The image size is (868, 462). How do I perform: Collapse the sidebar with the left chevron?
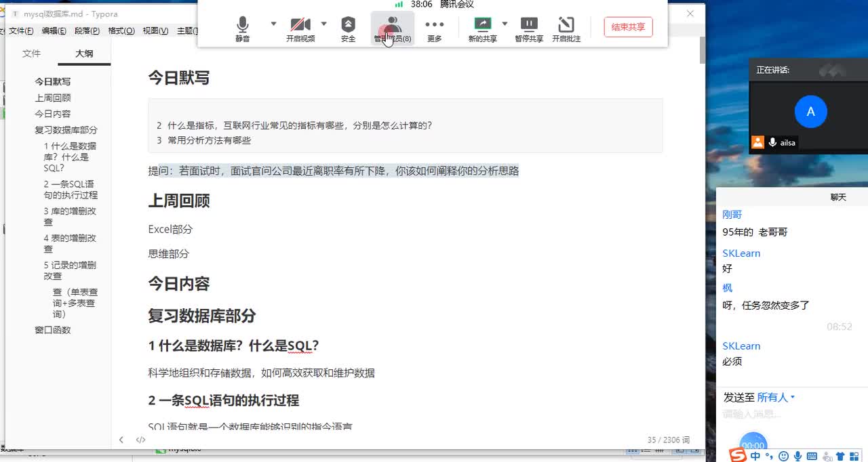point(121,440)
